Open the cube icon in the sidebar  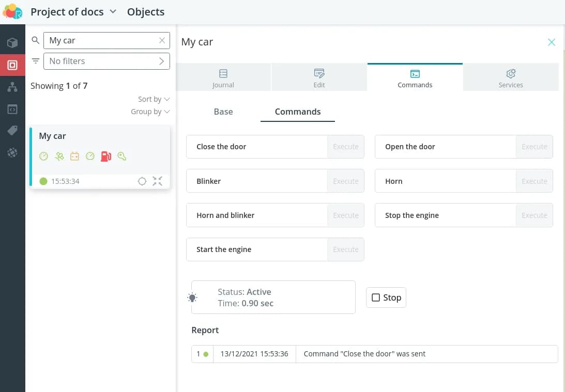click(12, 43)
